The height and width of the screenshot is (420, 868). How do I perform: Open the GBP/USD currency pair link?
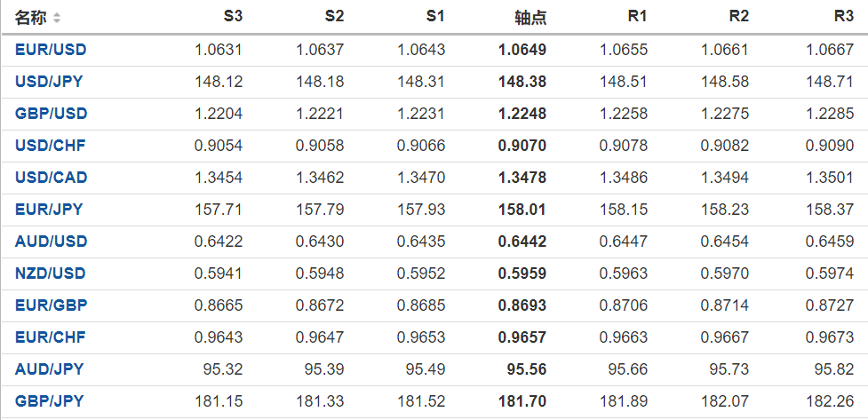click(x=51, y=114)
